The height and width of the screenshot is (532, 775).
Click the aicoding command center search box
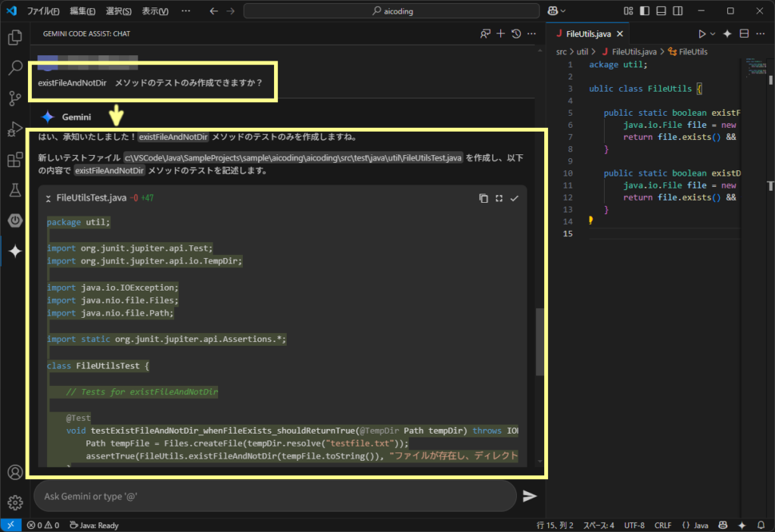391,11
